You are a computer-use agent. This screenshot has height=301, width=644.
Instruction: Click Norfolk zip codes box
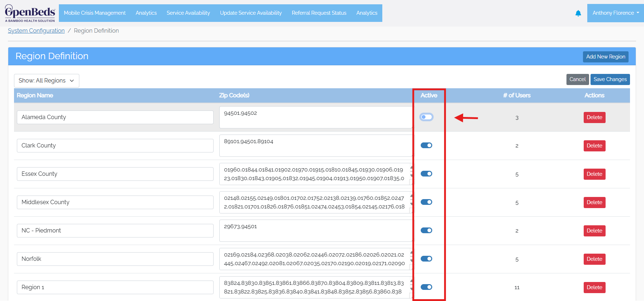pos(316,259)
